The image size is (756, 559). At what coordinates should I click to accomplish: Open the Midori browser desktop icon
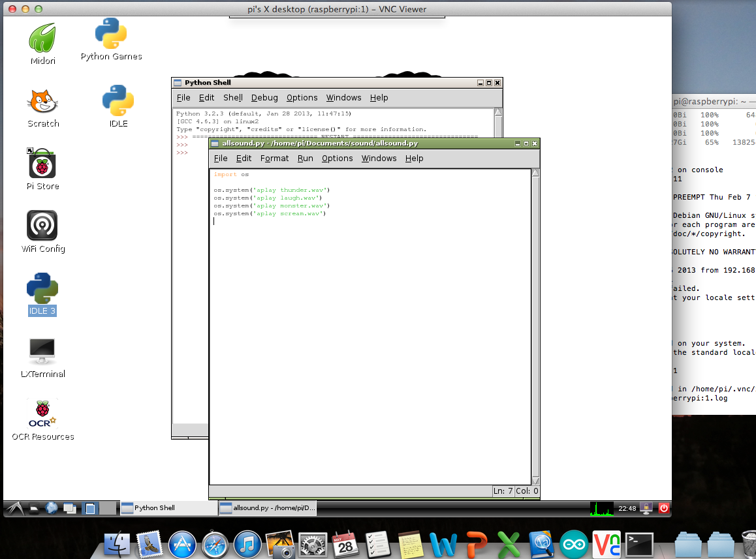[43, 39]
